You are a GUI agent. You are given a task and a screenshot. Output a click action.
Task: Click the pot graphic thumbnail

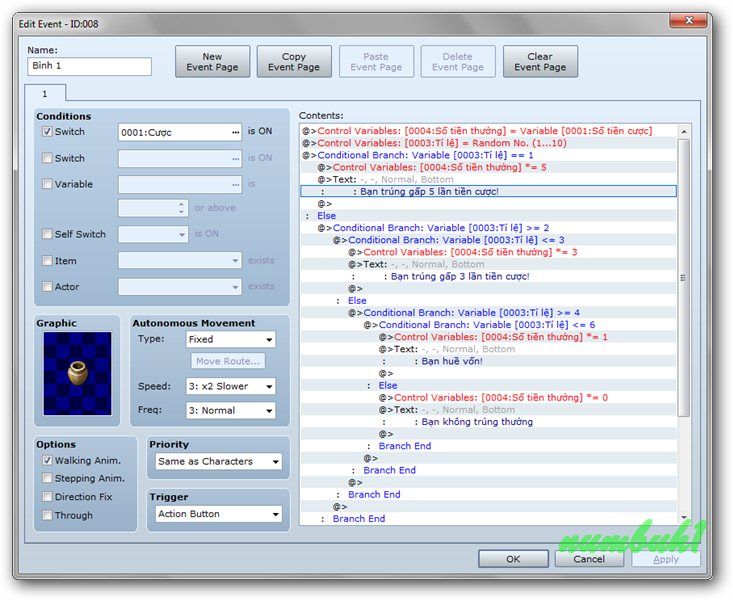tap(78, 373)
